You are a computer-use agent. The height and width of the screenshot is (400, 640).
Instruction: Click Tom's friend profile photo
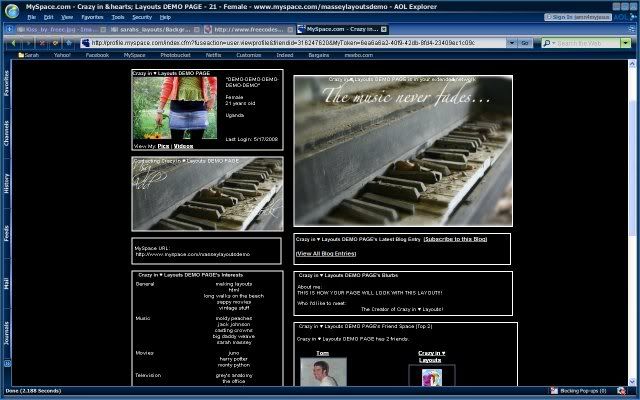tap(323, 372)
